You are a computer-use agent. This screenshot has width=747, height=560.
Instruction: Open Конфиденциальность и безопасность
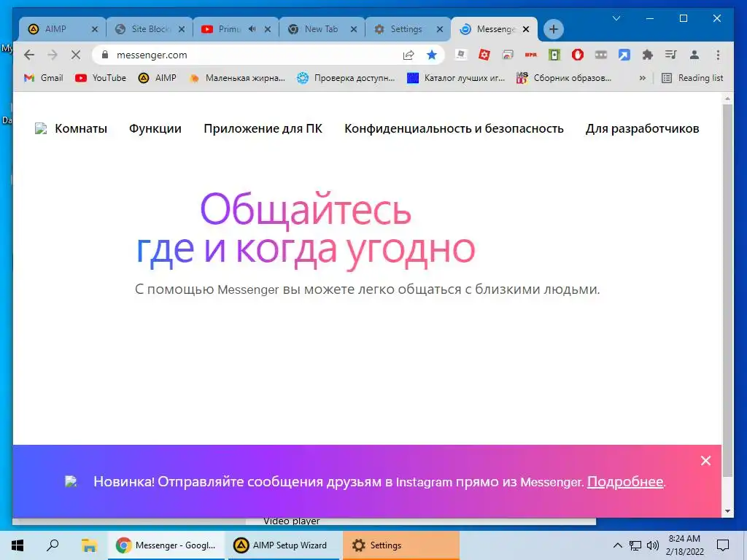click(454, 128)
